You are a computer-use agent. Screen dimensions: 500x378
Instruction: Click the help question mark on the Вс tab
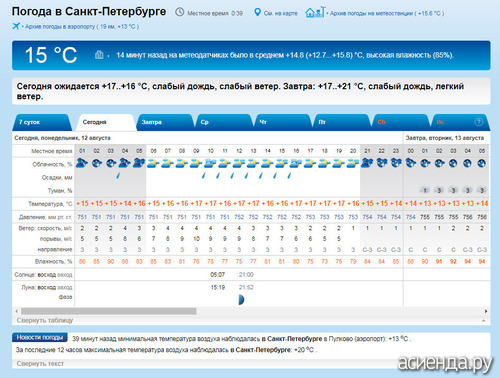[478, 122]
